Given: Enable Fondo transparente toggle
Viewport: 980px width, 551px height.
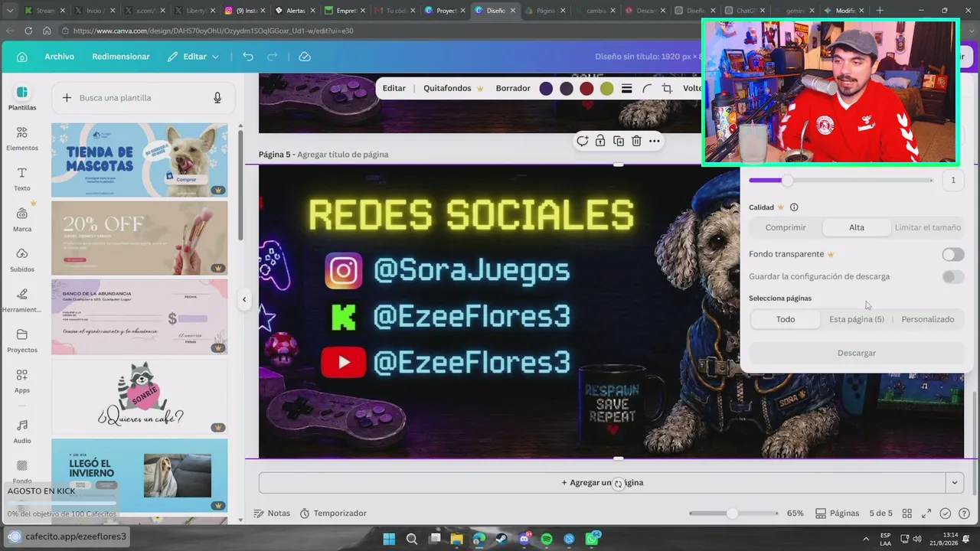Looking at the screenshot, I should pyautogui.click(x=953, y=254).
